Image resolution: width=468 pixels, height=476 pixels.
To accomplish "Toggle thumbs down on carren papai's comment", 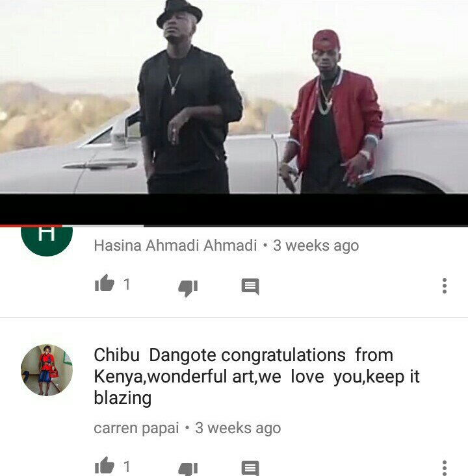I will (x=188, y=469).
